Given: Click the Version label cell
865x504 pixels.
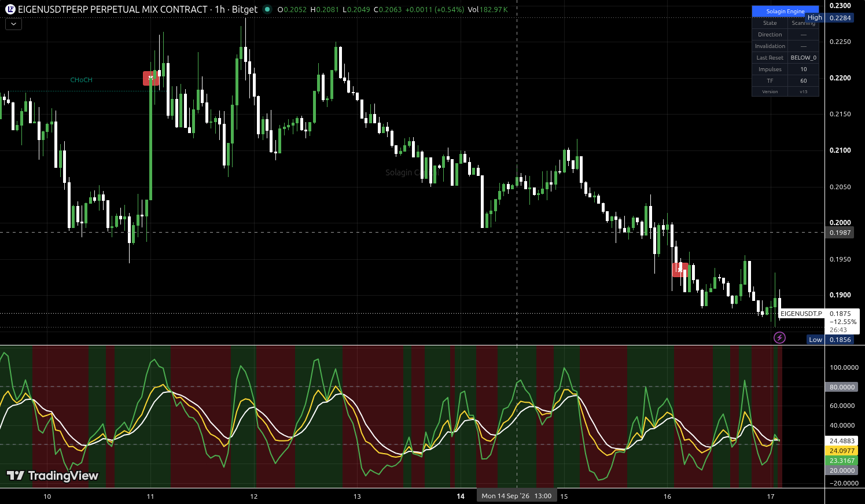Looking at the screenshot, I should point(770,91).
